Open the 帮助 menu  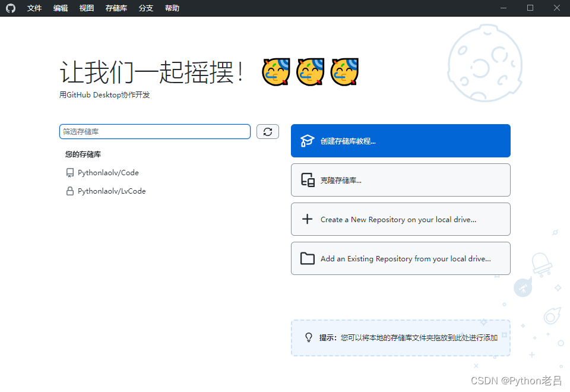(x=172, y=8)
